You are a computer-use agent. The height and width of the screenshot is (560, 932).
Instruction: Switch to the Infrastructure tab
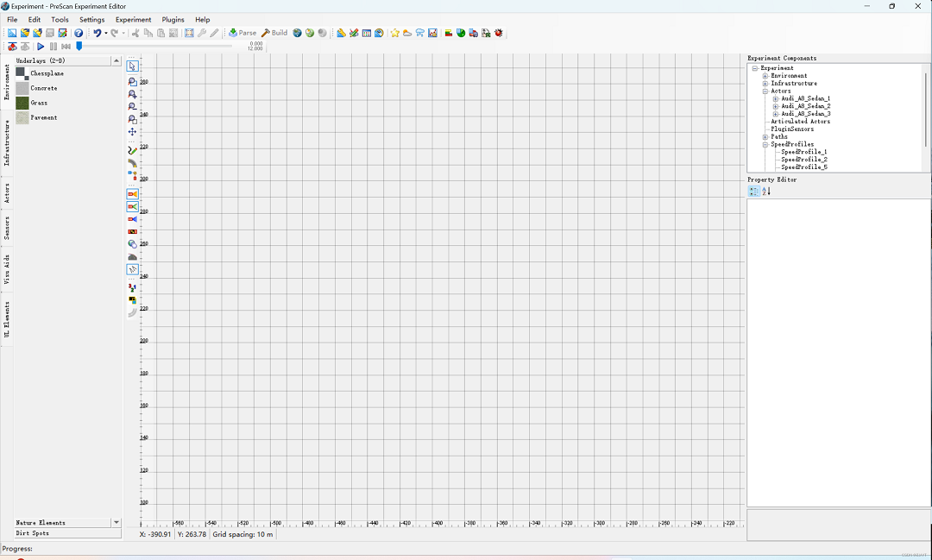(7, 142)
